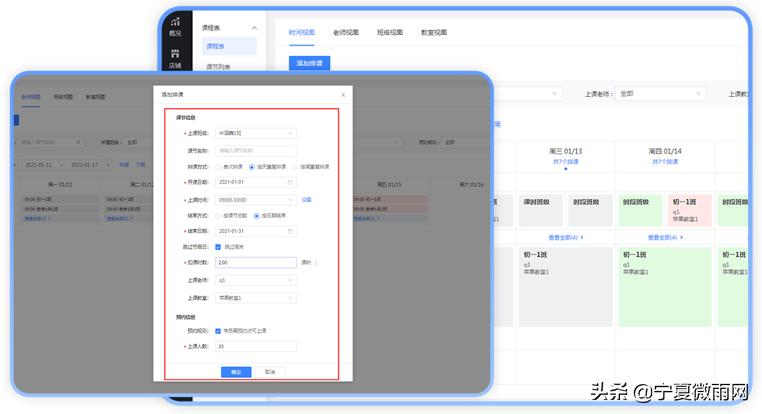
Task: Click 周五 01/15 header in dimmed window
Action: [x=389, y=185]
